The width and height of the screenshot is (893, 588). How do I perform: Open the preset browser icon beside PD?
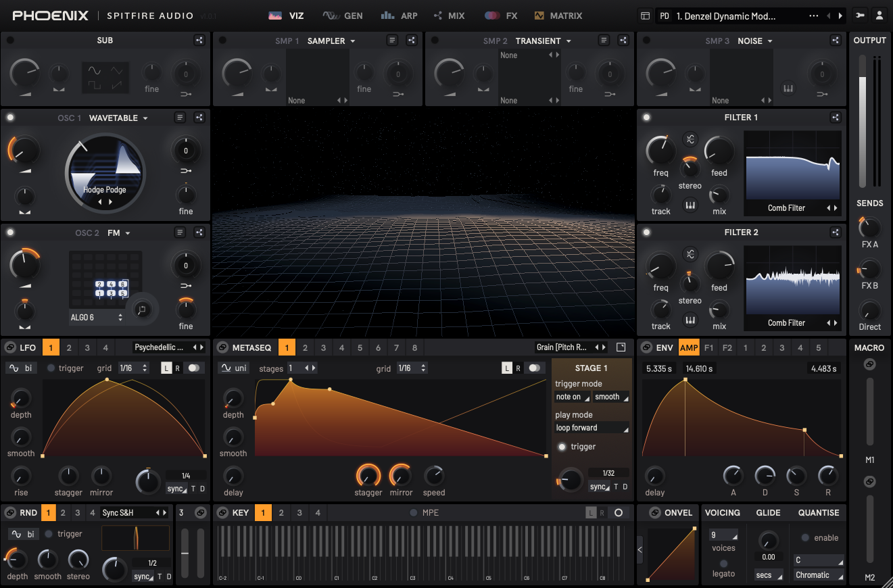click(x=645, y=16)
